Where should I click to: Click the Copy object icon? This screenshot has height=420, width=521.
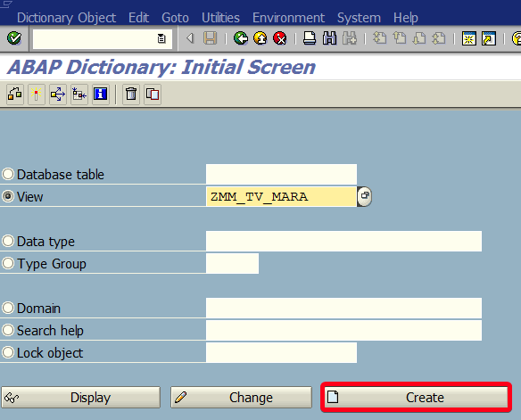click(153, 95)
